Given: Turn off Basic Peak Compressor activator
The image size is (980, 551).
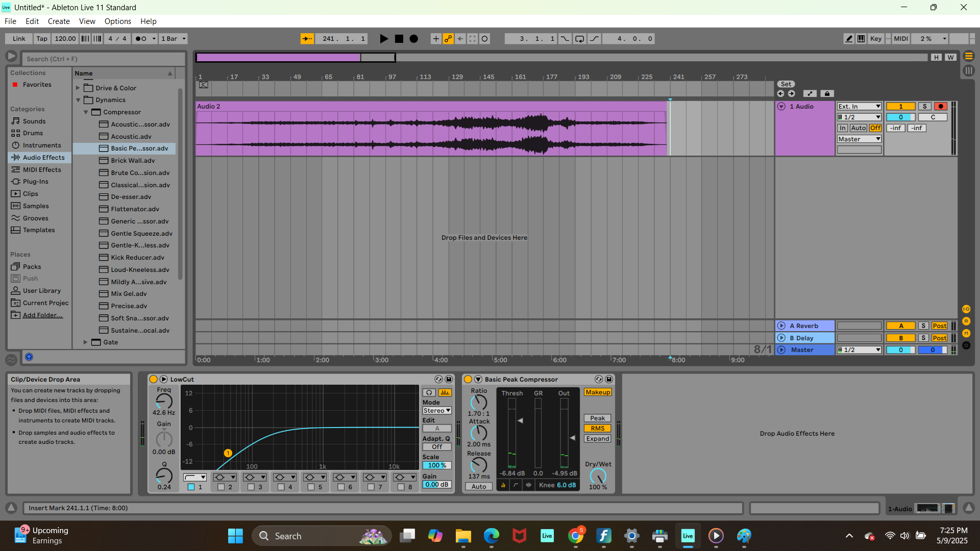Looking at the screenshot, I should pos(468,379).
